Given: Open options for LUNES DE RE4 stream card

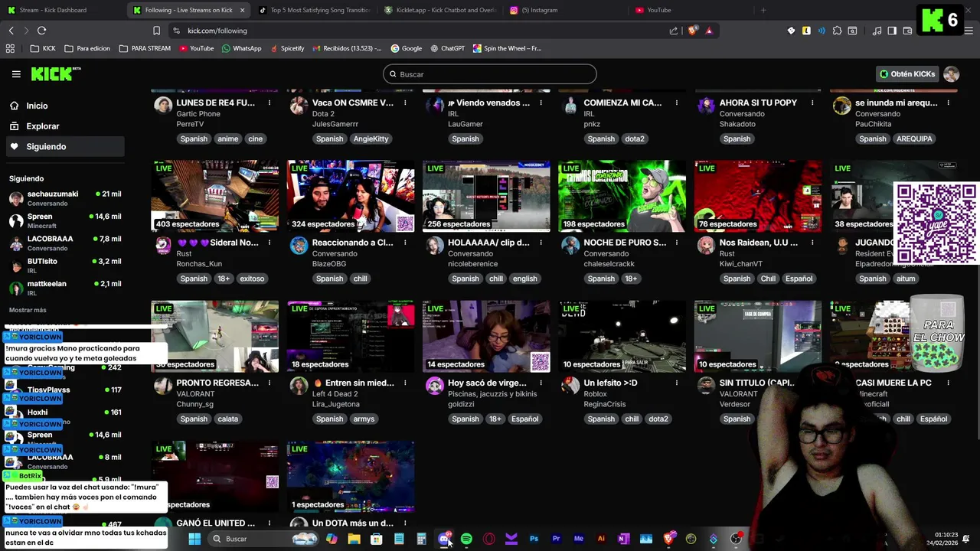Looking at the screenshot, I should [x=269, y=103].
